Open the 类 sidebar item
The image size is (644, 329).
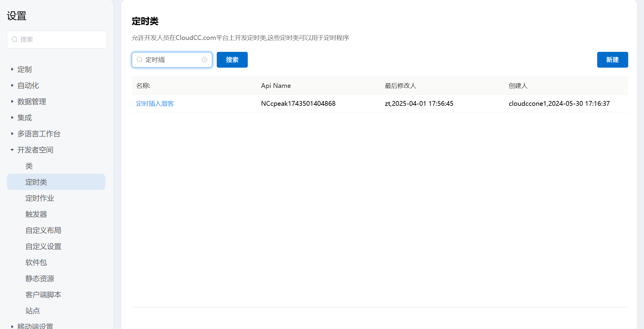click(29, 166)
